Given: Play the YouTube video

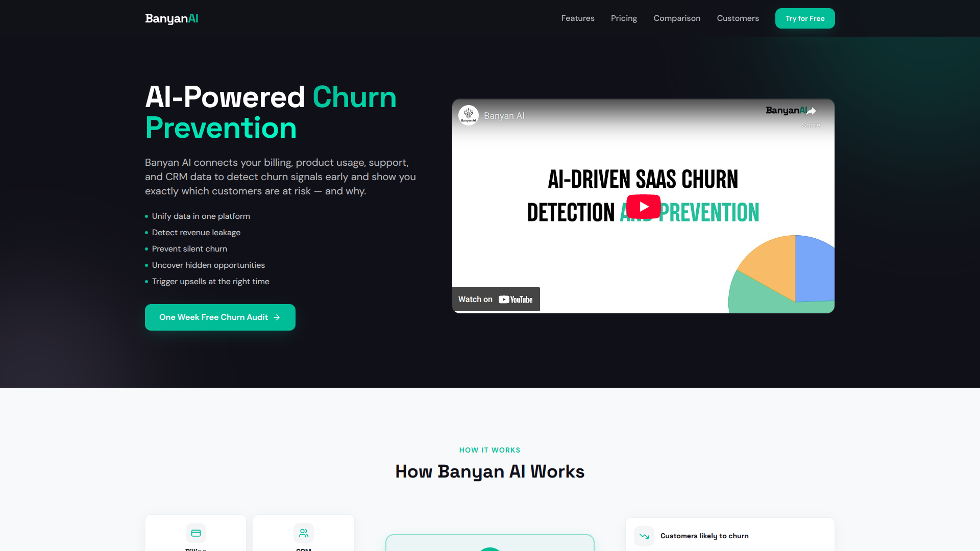Looking at the screenshot, I should click(643, 207).
